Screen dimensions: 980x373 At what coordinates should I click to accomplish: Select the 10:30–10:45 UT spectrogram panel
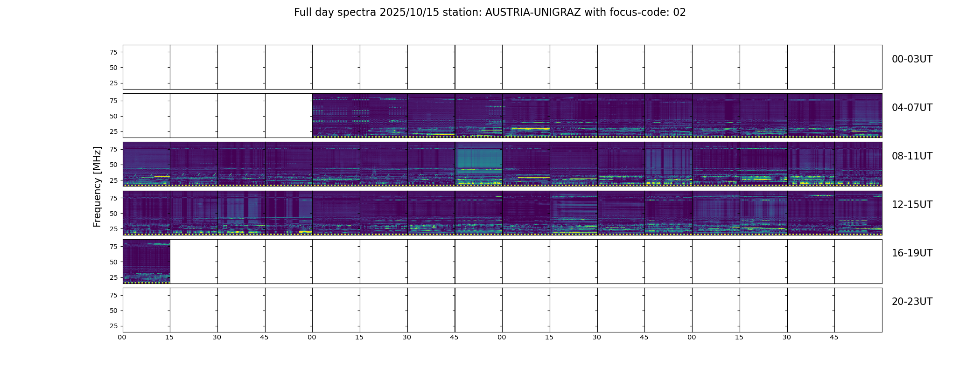(x=621, y=164)
